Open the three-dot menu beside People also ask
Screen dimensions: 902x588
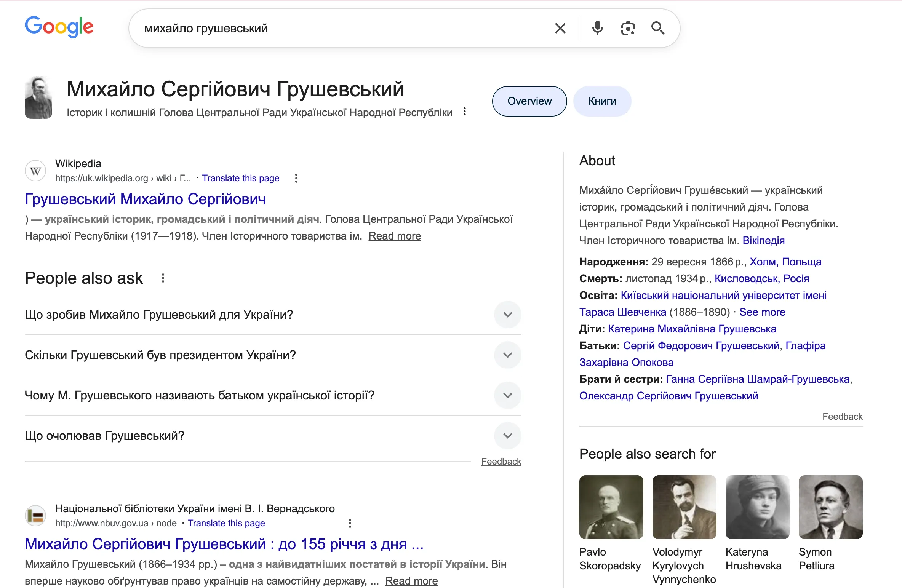pyautogui.click(x=163, y=278)
